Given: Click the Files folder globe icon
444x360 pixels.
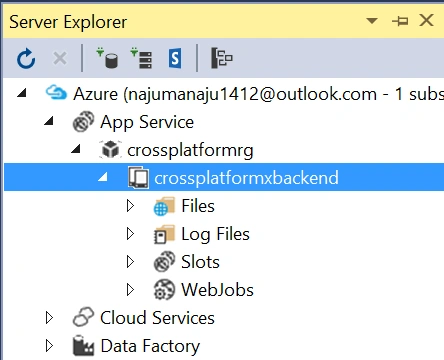Looking at the screenshot, I should (164, 206).
